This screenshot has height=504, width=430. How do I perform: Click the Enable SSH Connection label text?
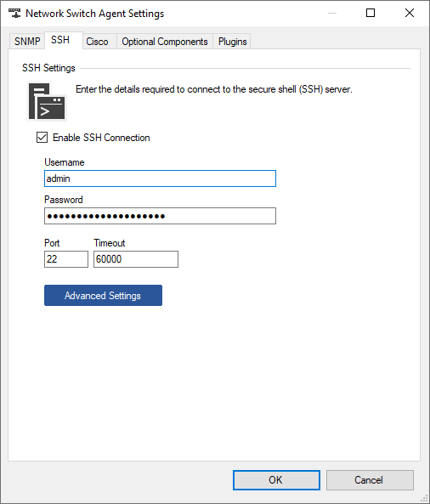tap(101, 138)
